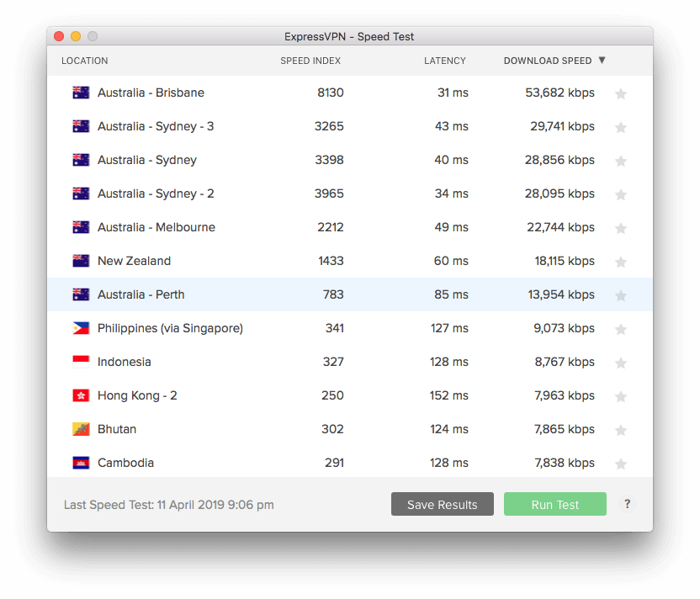Image resolution: width=700 pixels, height=599 pixels.
Task: Reverse sort using Download Speed arrow
Action: click(602, 60)
